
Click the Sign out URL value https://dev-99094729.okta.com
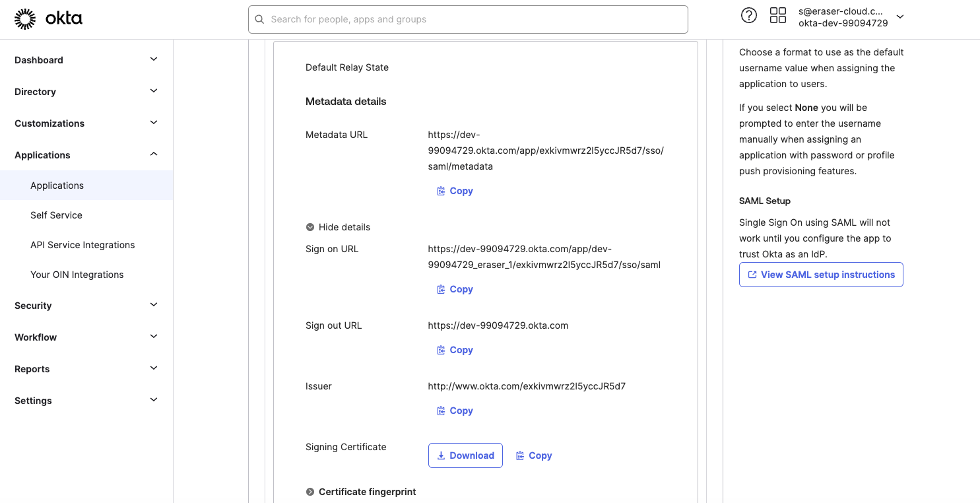498,325
